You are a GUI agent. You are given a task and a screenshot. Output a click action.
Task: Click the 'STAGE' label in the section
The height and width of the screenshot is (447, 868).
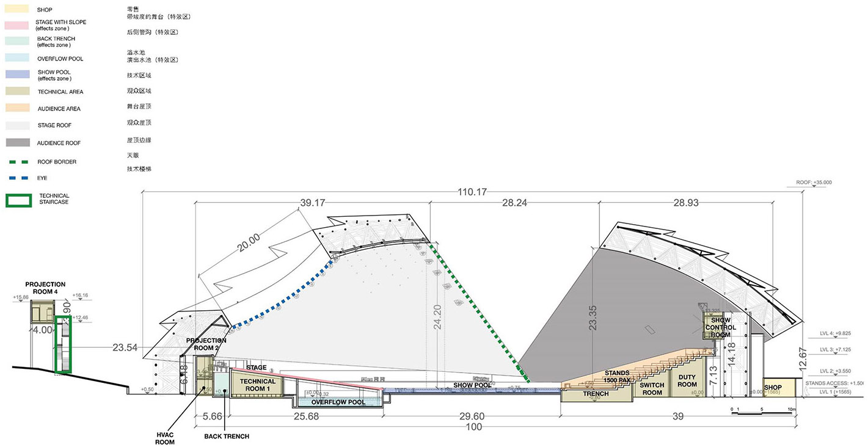pos(257,368)
